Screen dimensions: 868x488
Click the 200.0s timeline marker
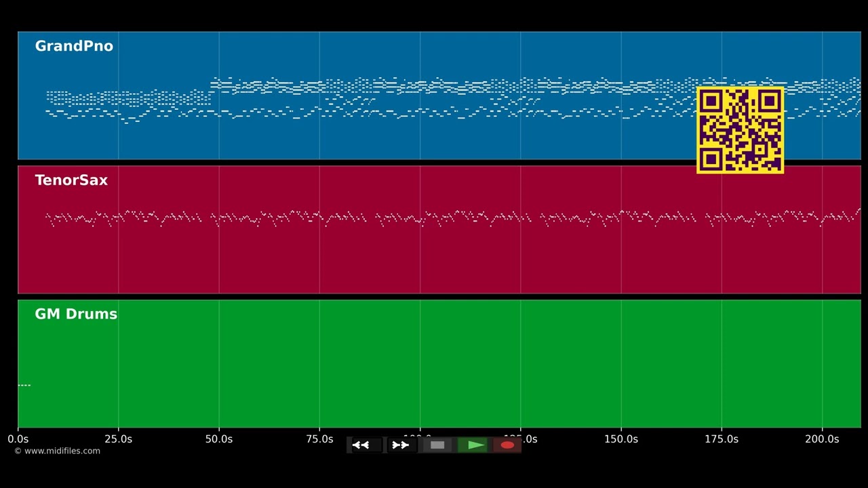[822, 439]
